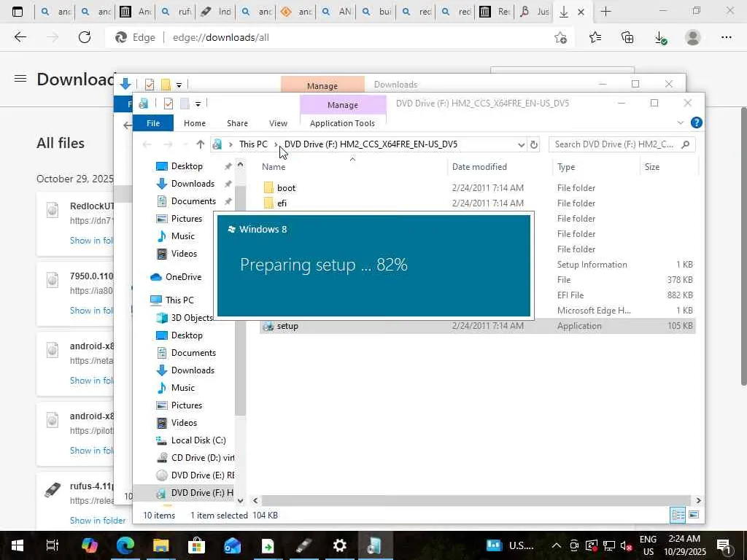Click the volume muted tray icon
This screenshot has width=747, height=560.
pyautogui.click(x=627, y=545)
